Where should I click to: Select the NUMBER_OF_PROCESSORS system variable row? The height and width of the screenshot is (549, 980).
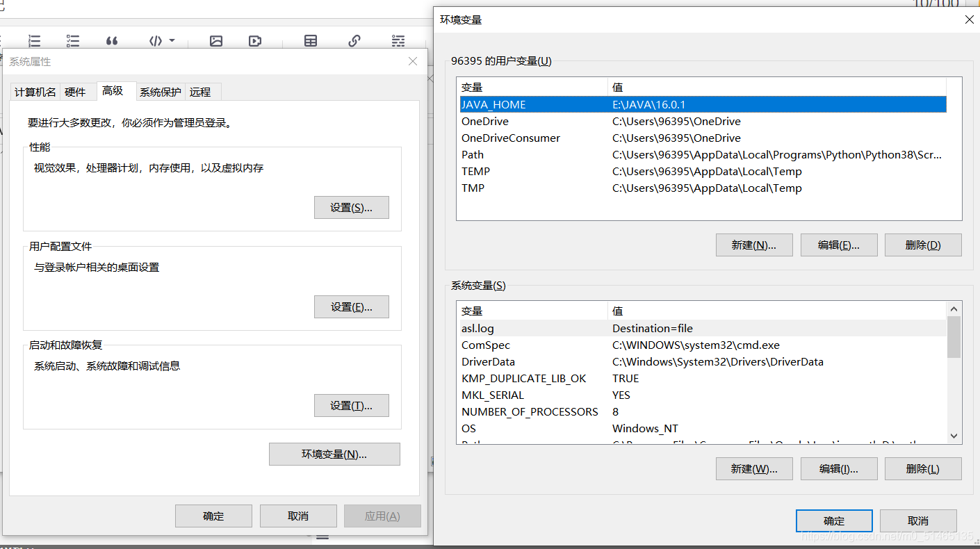pos(703,412)
